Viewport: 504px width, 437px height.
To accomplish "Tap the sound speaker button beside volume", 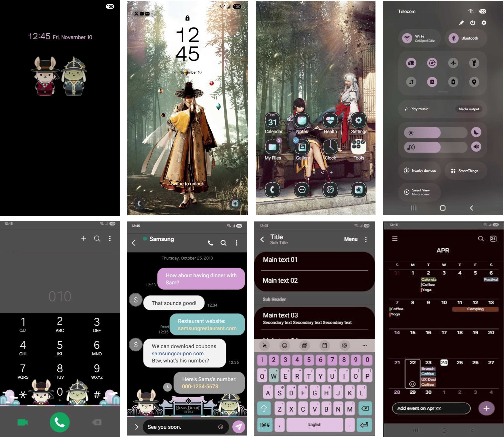I will pos(476,147).
